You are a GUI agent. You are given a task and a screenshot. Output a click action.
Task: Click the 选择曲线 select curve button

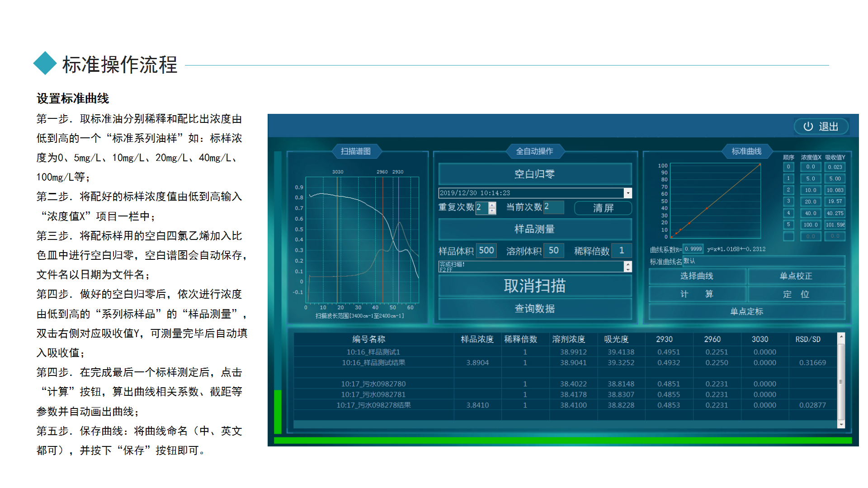coord(697,276)
